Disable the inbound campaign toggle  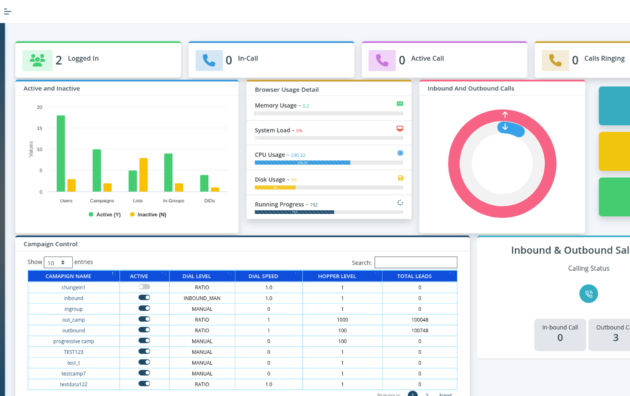tap(144, 298)
